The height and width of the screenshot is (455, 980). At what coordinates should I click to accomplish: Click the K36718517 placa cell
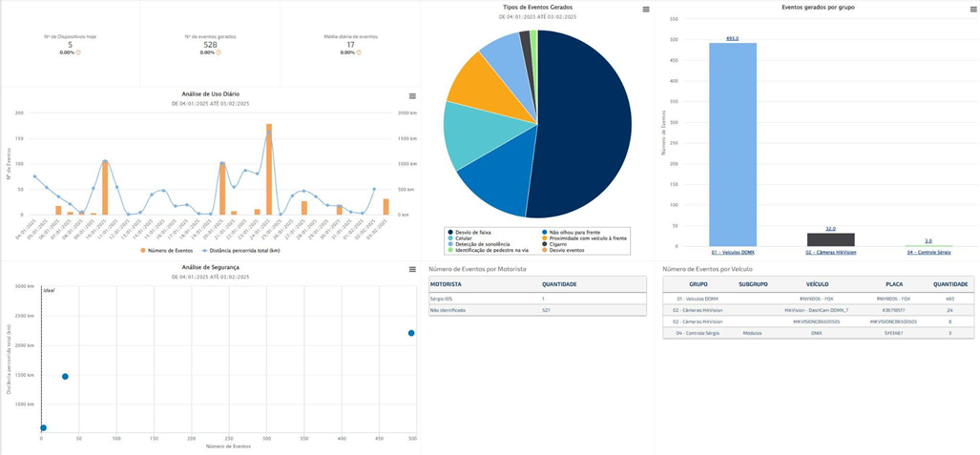[894, 310]
